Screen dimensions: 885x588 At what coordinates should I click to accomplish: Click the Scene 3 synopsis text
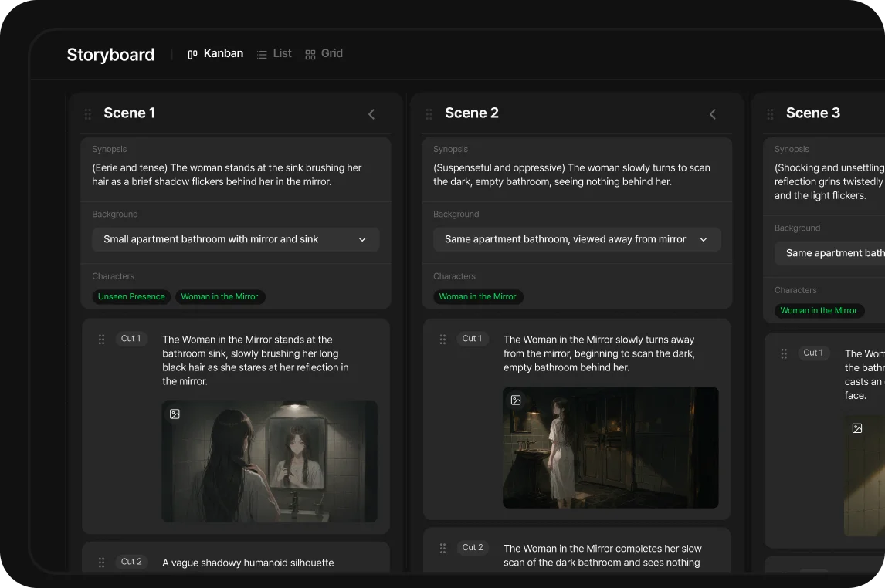[x=829, y=181]
